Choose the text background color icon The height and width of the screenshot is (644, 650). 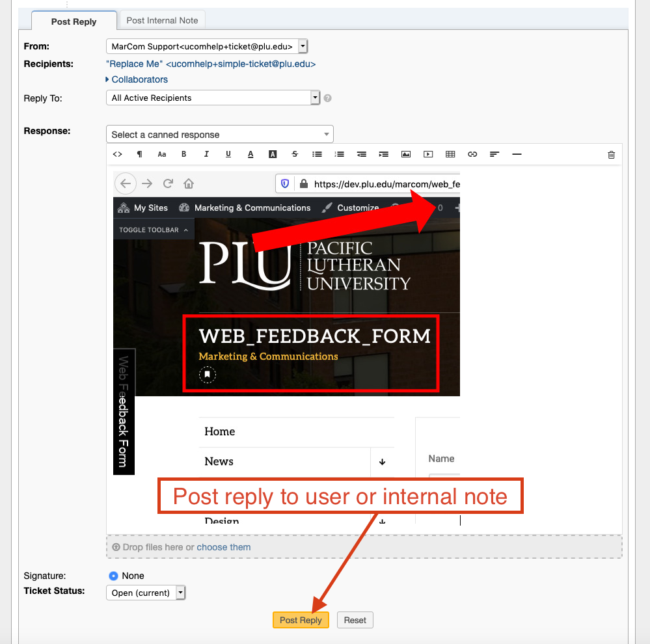click(x=273, y=154)
